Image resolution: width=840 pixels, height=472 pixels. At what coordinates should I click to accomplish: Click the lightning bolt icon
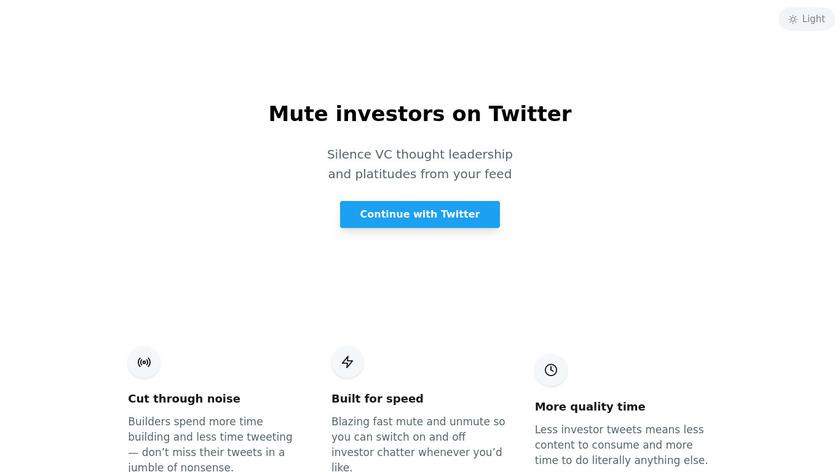[x=347, y=362]
